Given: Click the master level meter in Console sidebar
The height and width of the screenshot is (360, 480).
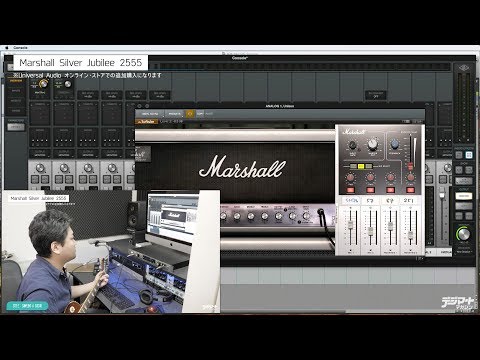Looking at the screenshot, I should point(464,107).
